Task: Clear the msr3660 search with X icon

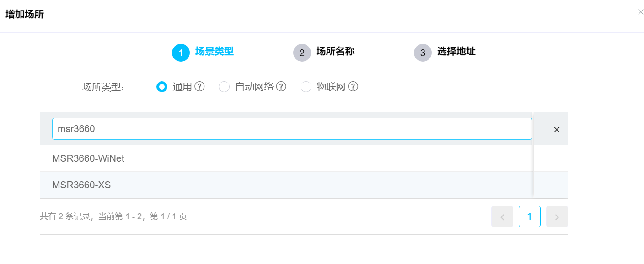Action: pyautogui.click(x=557, y=129)
